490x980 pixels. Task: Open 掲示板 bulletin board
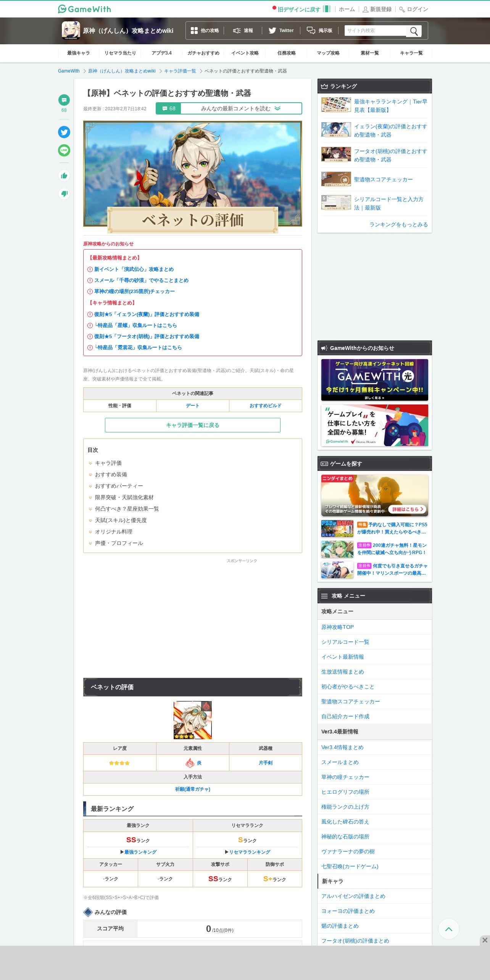click(320, 31)
